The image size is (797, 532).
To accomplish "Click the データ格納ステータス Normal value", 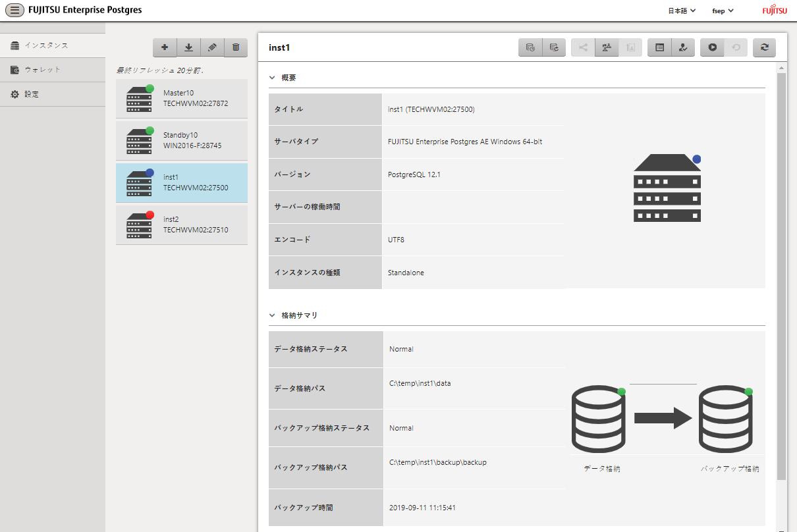I will pos(401,349).
